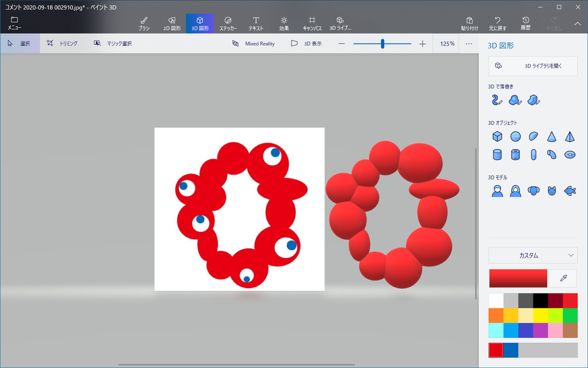Select the sphere 3D object

tap(515, 137)
